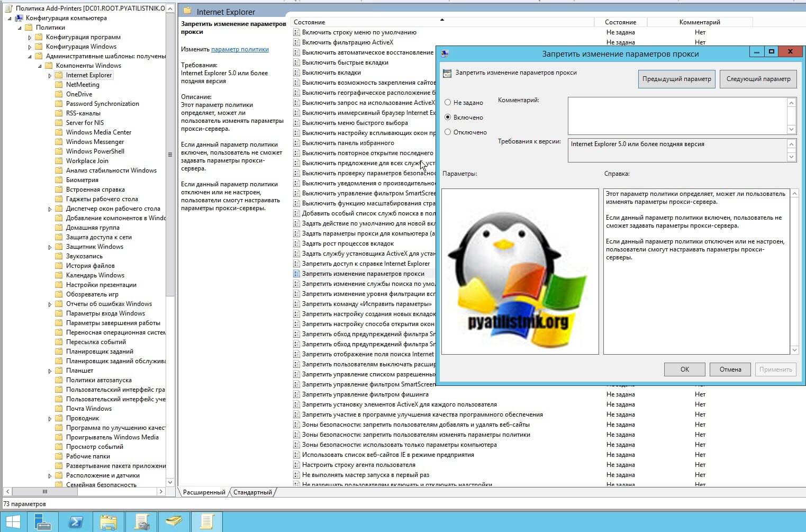
Task: Select the 'Не задано' radio button
Action: 448,102
